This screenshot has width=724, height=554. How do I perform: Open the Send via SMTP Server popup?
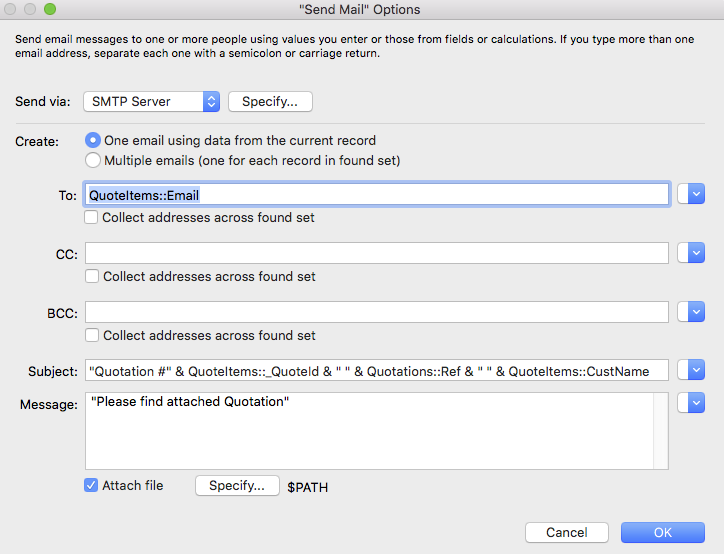pos(151,102)
